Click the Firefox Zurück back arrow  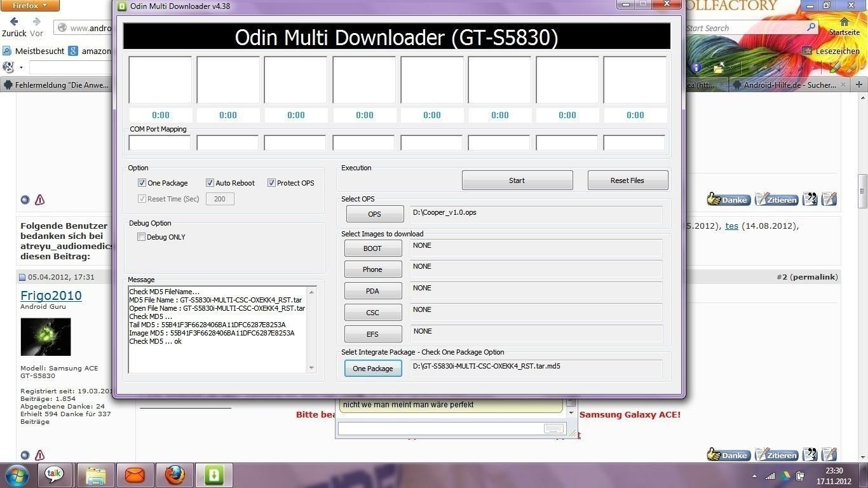[x=14, y=22]
